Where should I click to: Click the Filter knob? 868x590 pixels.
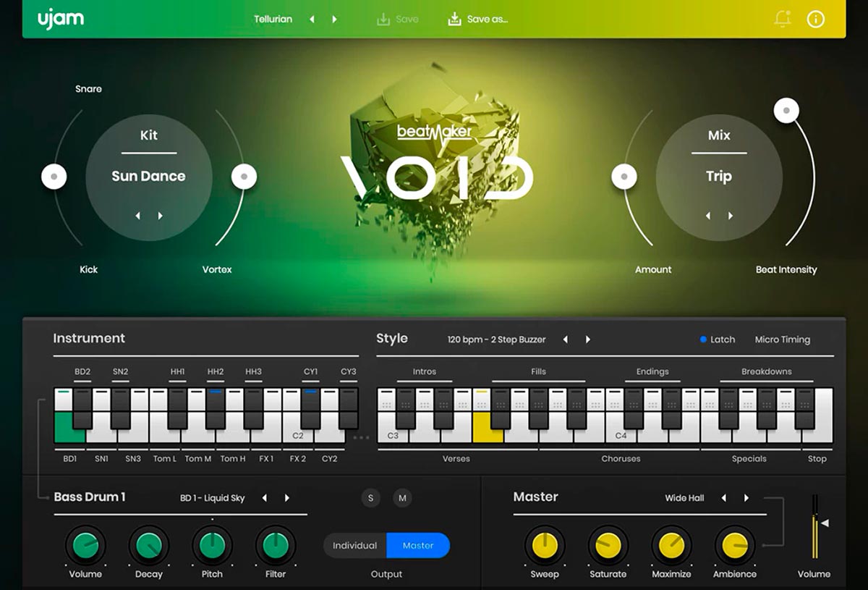276,545
